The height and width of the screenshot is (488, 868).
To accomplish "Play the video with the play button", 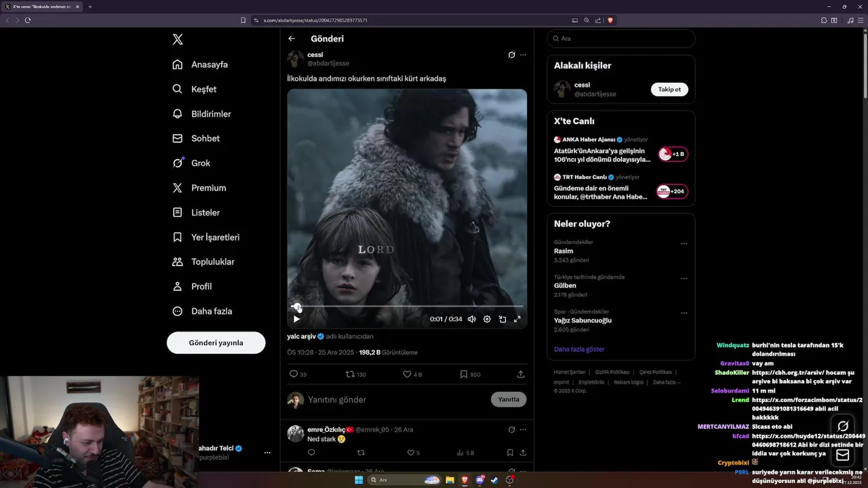I will click(x=296, y=319).
